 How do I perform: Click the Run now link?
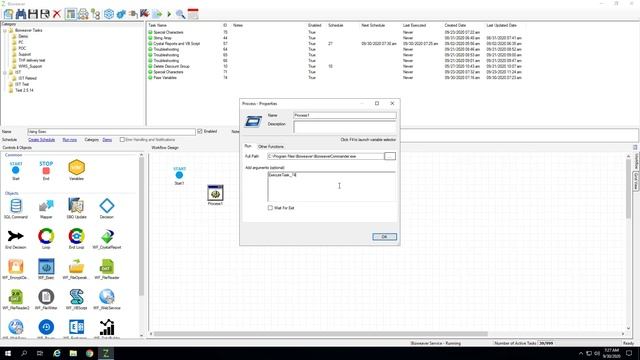pyautogui.click(x=70, y=140)
